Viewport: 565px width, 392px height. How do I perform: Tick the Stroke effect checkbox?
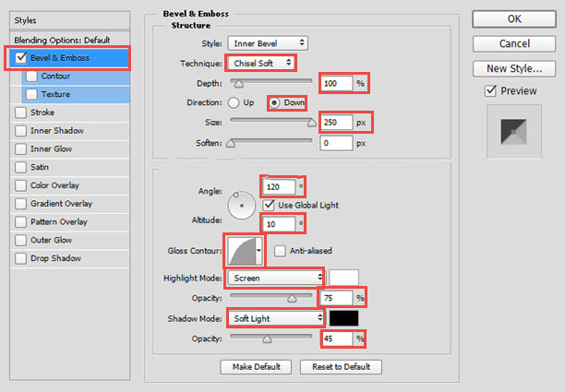pos(21,113)
